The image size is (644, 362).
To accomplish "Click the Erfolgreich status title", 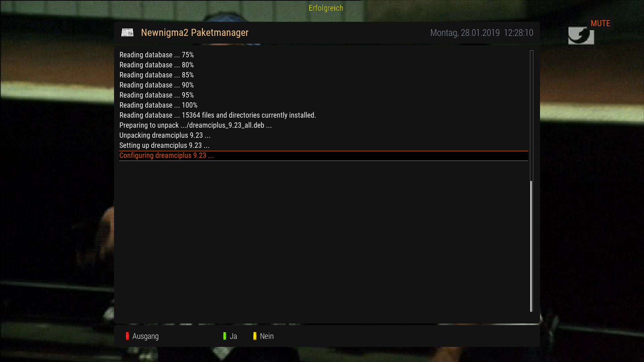I will (x=326, y=8).
